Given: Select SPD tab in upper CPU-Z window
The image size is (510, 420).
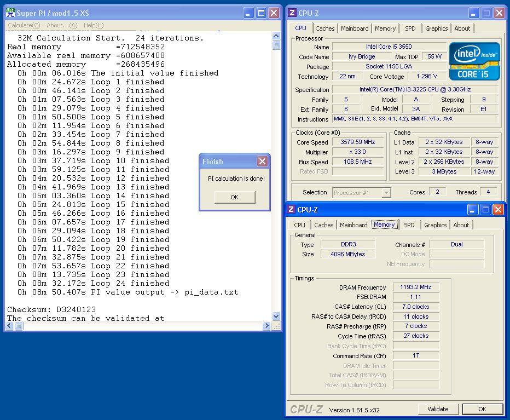Looking at the screenshot, I should [x=410, y=28].
